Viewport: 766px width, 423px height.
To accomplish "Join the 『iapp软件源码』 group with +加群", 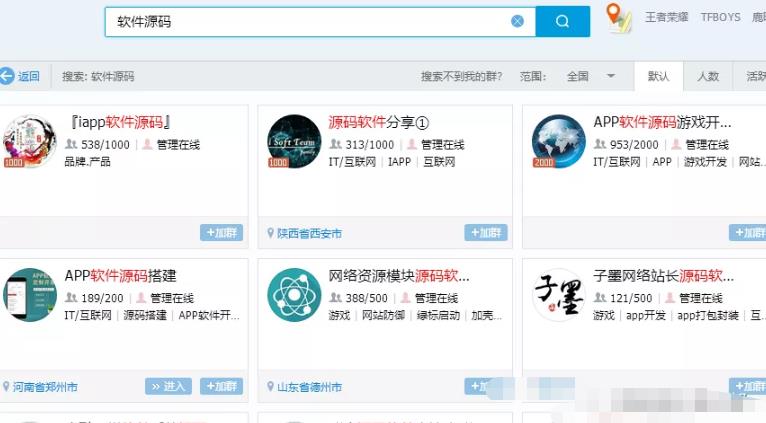I will click(221, 233).
